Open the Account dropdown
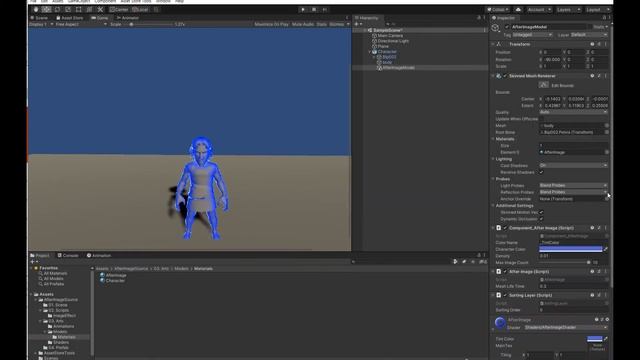Screen dimensions: 640x360 [x=539, y=9]
